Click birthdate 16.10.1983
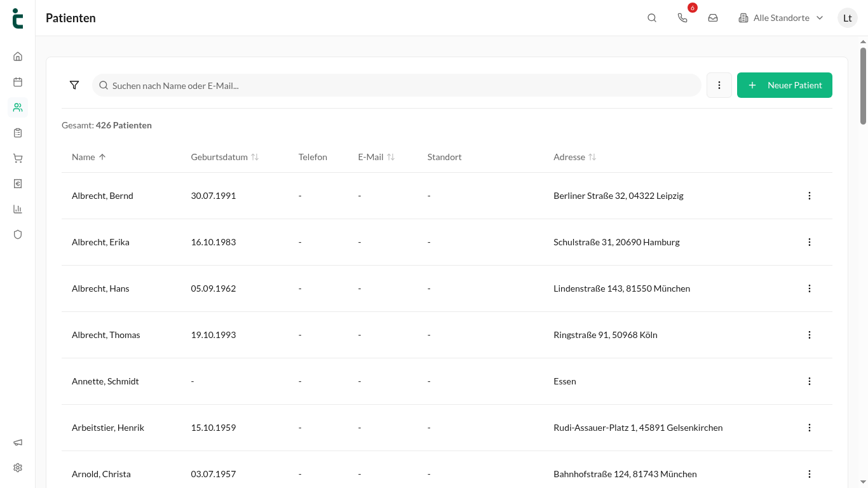This screenshot has width=868, height=488. point(214,242)
